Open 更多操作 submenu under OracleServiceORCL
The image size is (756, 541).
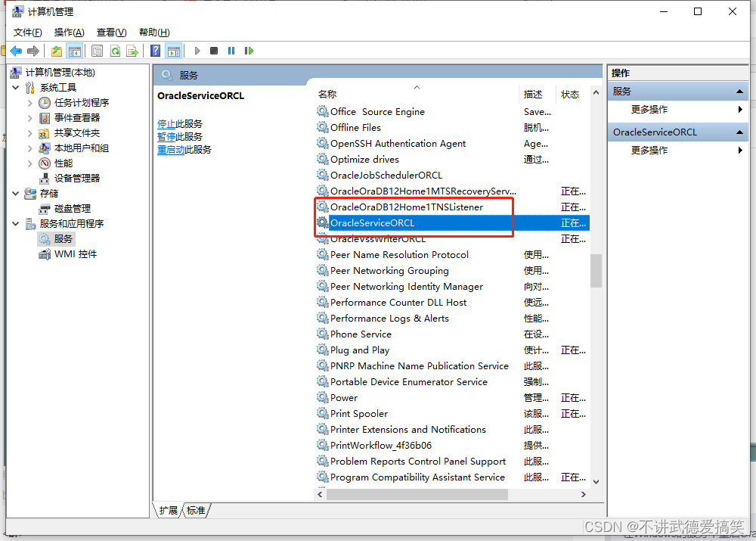pyautogui.click(x=678, y=151)
